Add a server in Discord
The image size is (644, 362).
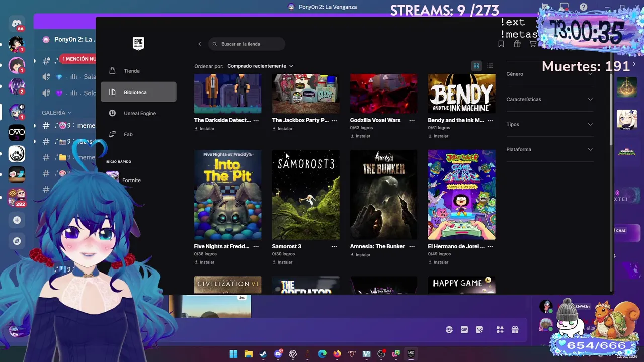(x=17, y=220)
